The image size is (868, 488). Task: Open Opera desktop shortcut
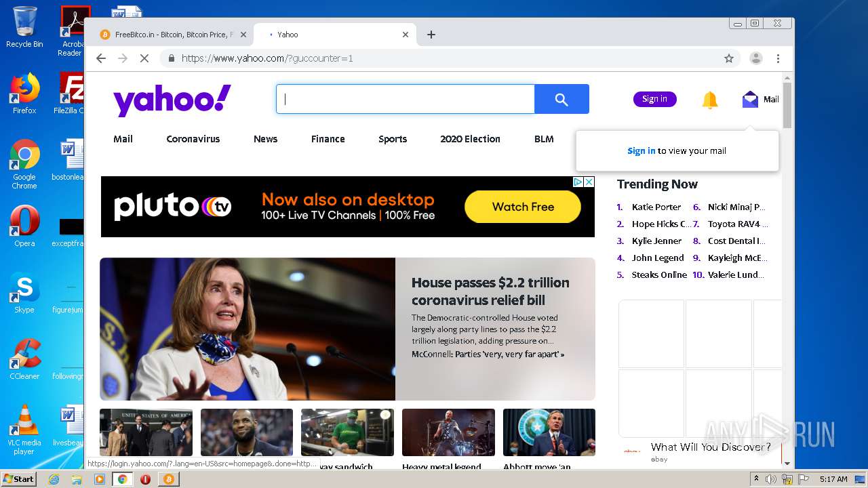point(24,226)
